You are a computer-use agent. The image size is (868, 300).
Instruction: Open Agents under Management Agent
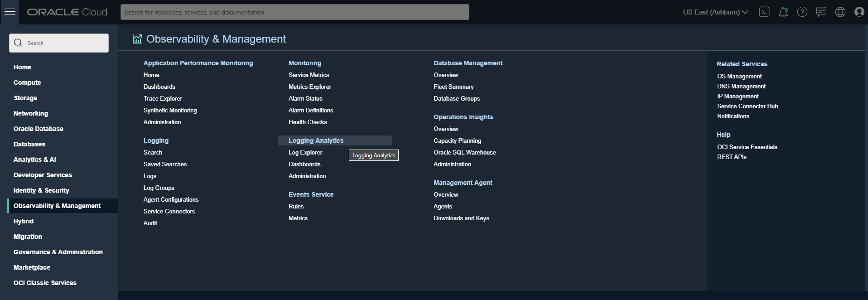443,206
